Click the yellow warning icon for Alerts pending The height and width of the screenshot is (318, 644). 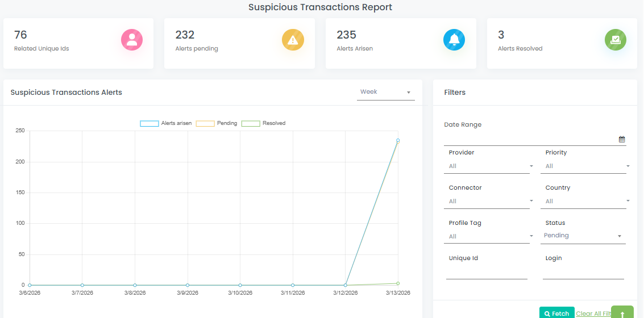(x=293, y=40)
